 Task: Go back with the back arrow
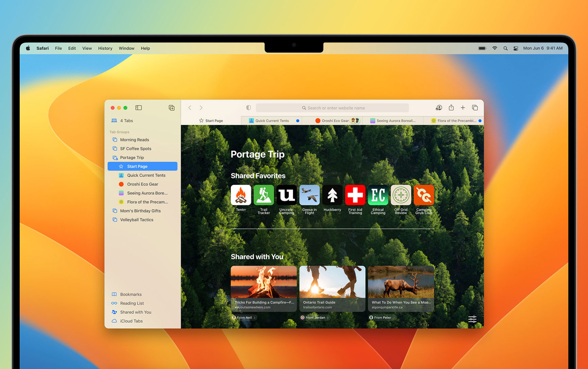190,108
